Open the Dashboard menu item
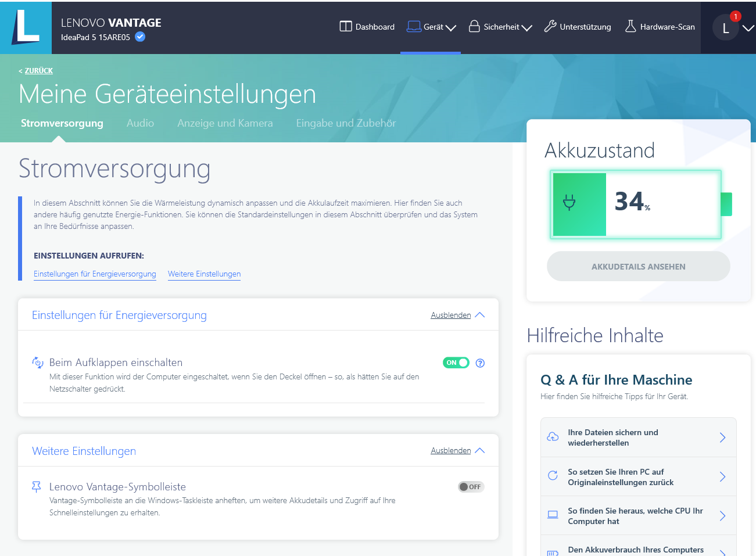Screen dimensions: 756x556 367,27
